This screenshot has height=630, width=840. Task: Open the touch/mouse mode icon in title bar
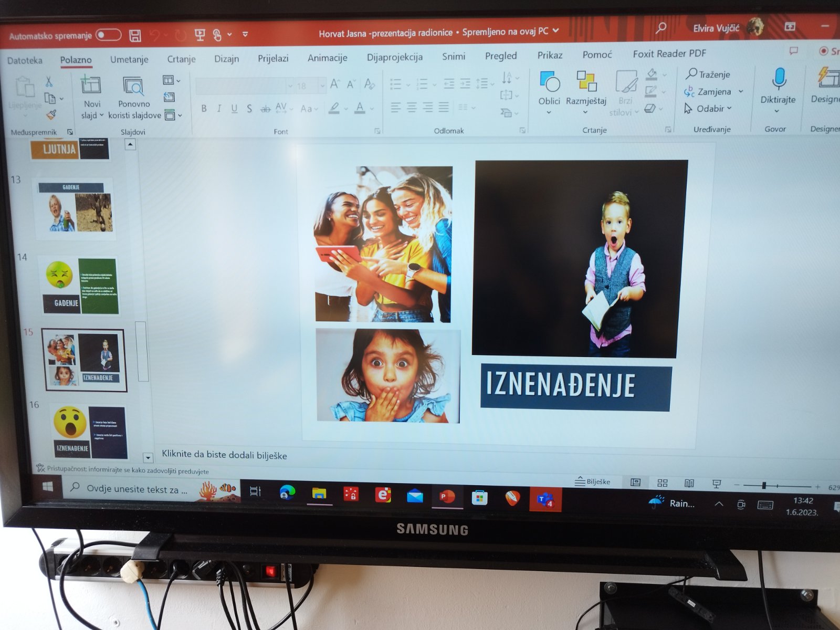click(x=217, y=35)
